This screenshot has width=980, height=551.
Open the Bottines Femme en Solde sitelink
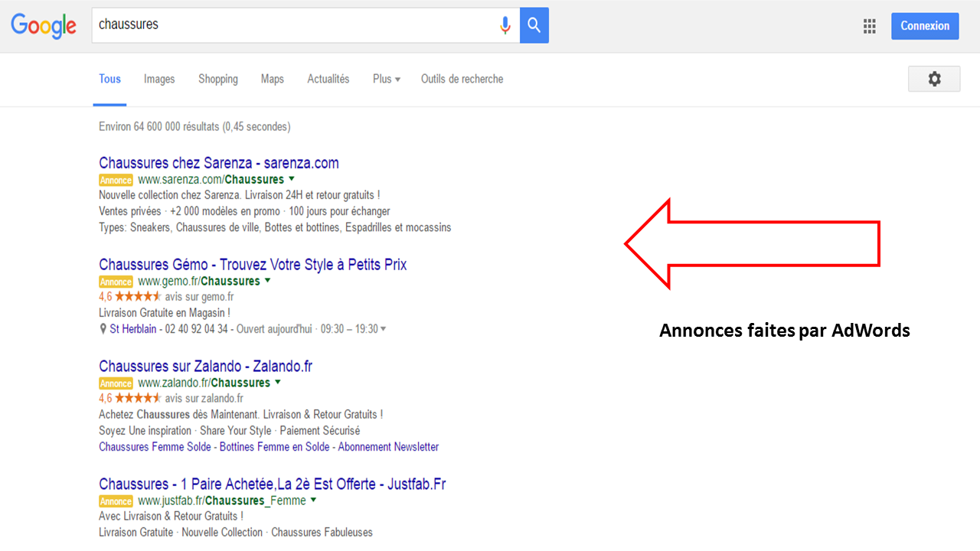[x=275, y=447]
